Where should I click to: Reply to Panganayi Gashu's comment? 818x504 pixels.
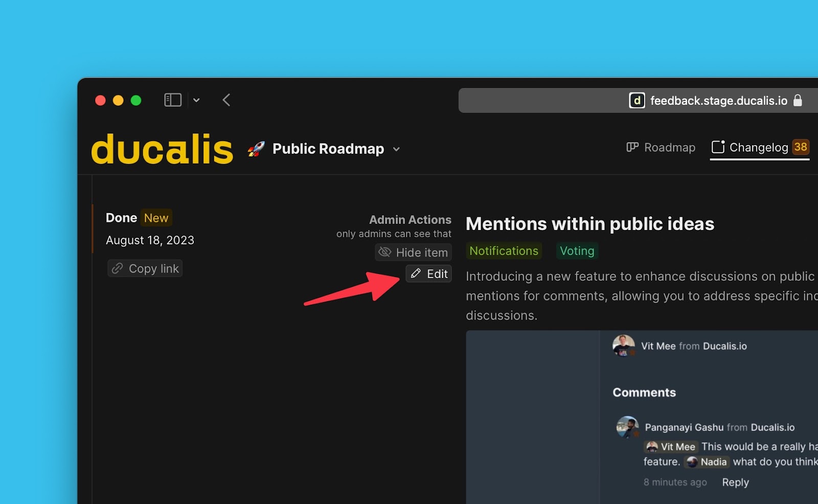pos(735,482)
